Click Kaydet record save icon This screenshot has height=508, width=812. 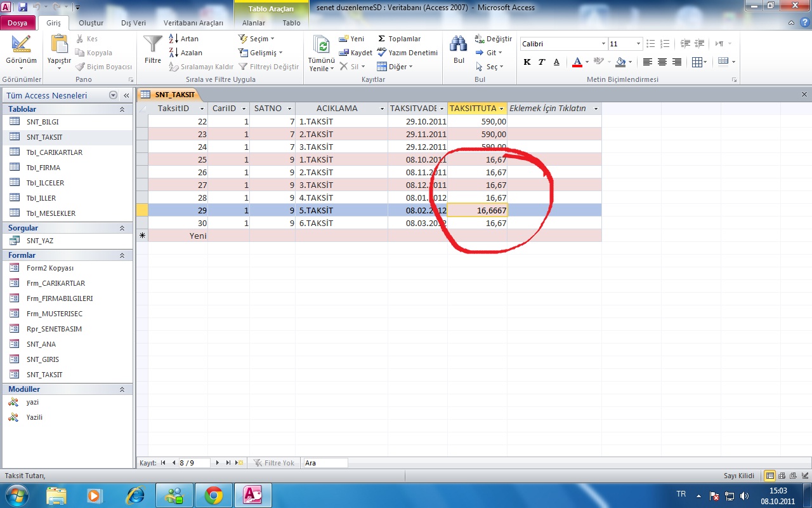(x=356, y=53)
